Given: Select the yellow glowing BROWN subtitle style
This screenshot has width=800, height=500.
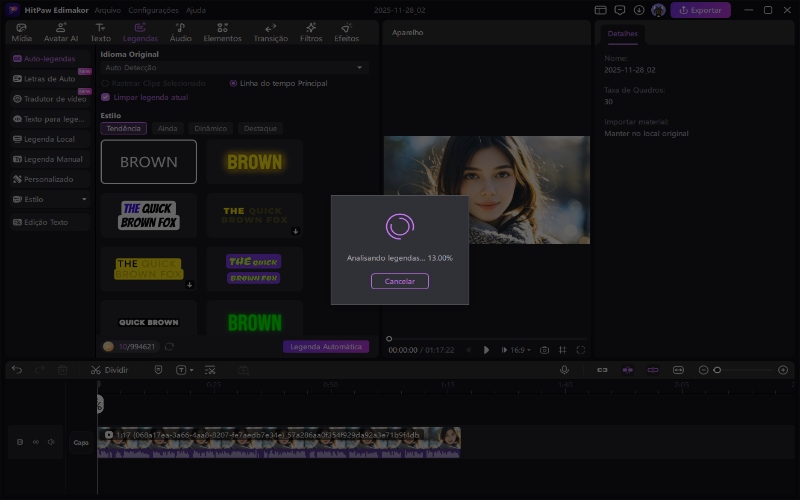Looking at the screenshot, I should click(x=254, y=162).
